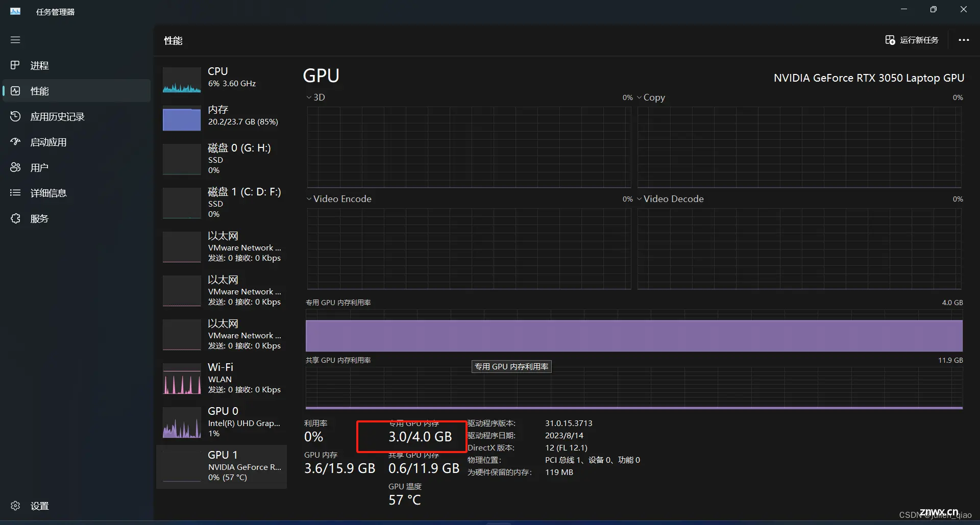
Task: Expand the Video Decode engine dropdown
Action: [639, 199]
